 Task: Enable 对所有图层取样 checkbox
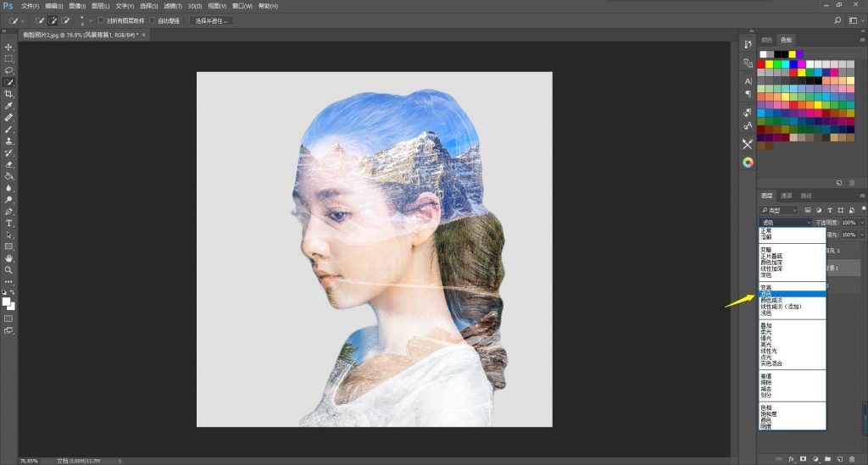click(101, 19)
